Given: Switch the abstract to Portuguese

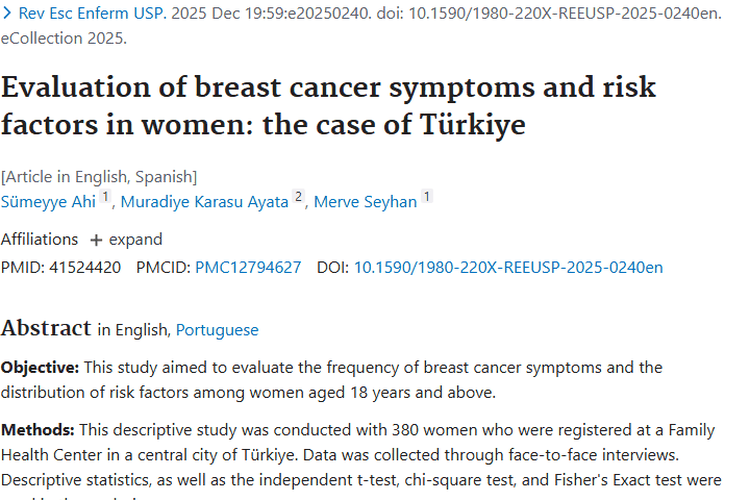Looking at the screenshot, I should 217,329.
